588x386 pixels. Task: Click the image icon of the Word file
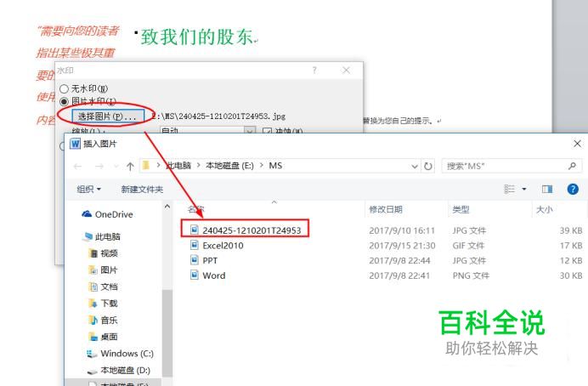point(195,275)
